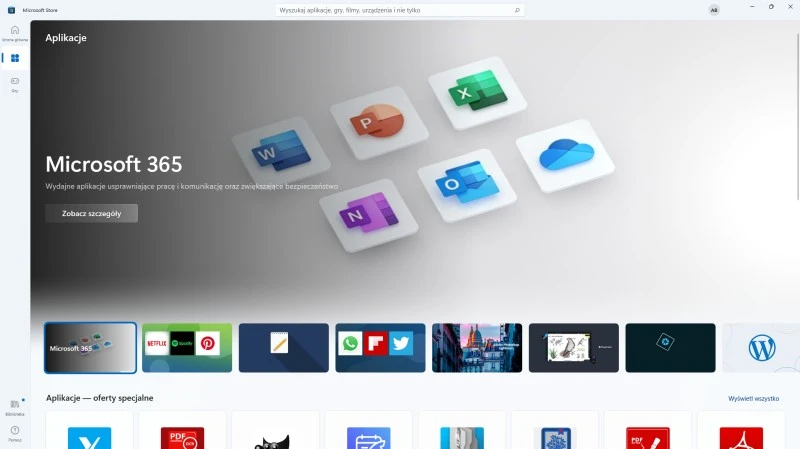Open the red PDF OCR app card
The width and height of the screenshot is (800, 449).
(182, 431)
